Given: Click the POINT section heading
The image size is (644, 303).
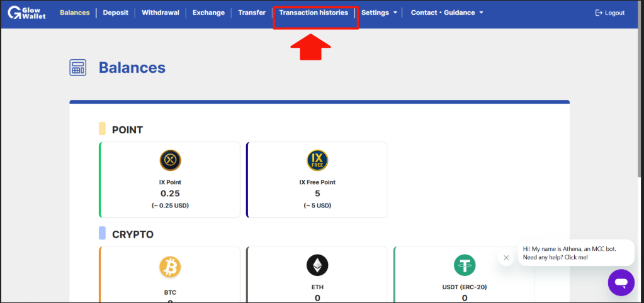Looking at the screenshot, I should click(x=127, y=130).
